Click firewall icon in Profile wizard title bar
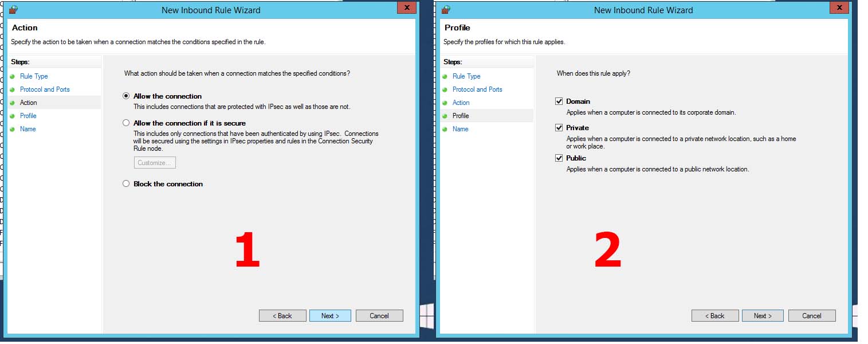 pyautogui.click(x=446, y=9)
